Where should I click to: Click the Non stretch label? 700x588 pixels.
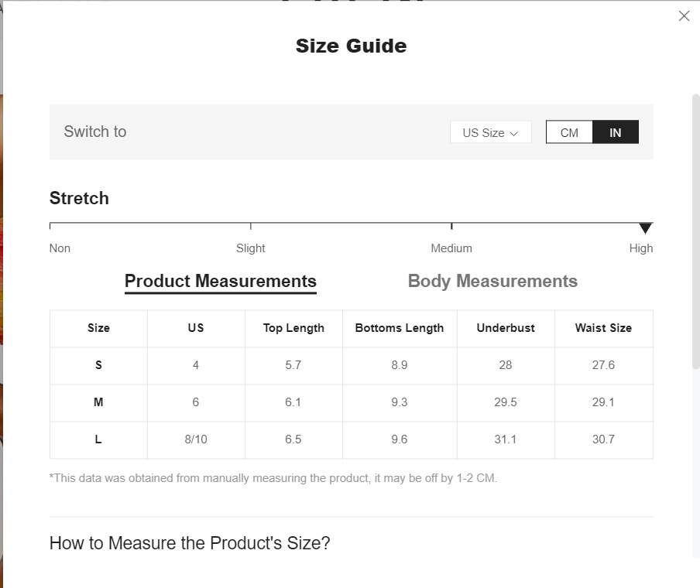[x=60, y=248]
